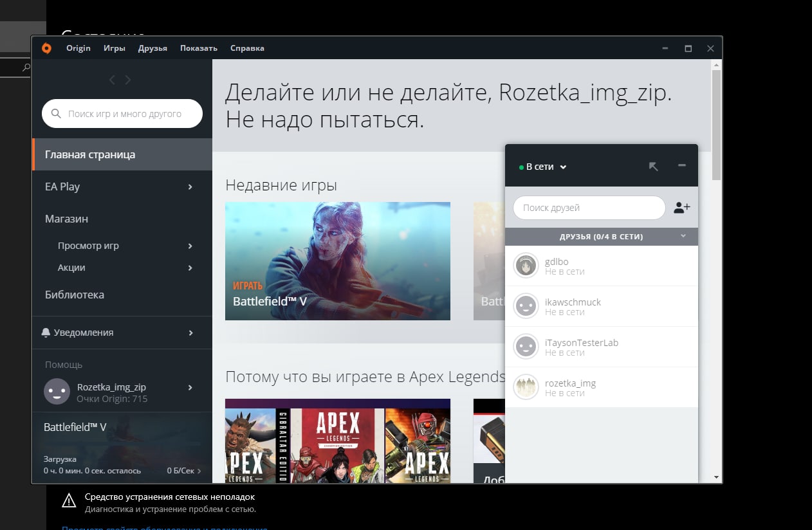Image resolution: width=812 pixels, height=530 pixels.
Task: Open Просмотр игр submenu item
Action: click(x=88, y=246)
